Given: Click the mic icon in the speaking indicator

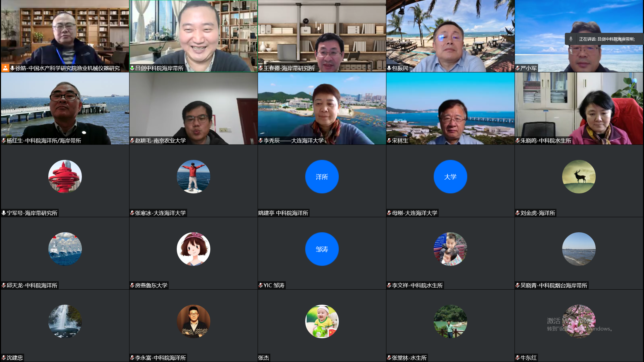Looking at the screenshot, I should 571,39.
